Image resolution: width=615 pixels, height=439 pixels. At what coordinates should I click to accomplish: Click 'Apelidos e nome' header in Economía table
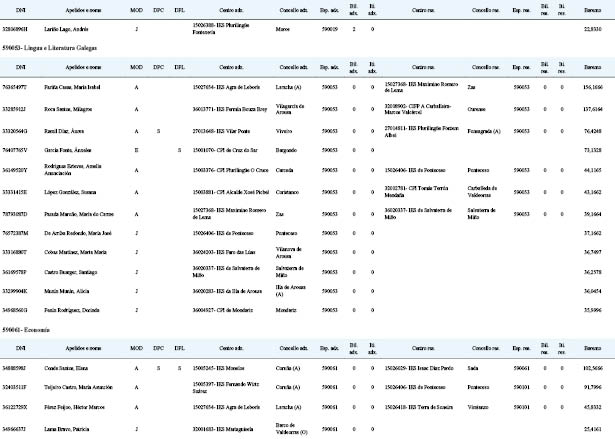[83, 348]
